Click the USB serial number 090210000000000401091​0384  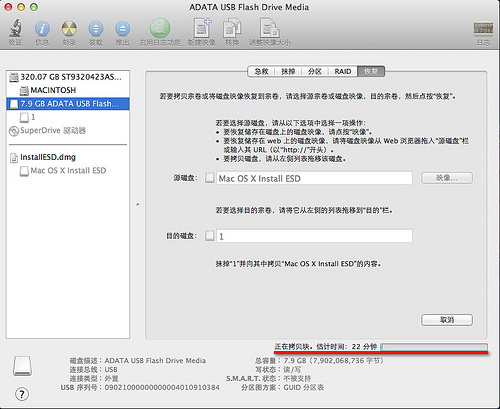click(162, 388)
